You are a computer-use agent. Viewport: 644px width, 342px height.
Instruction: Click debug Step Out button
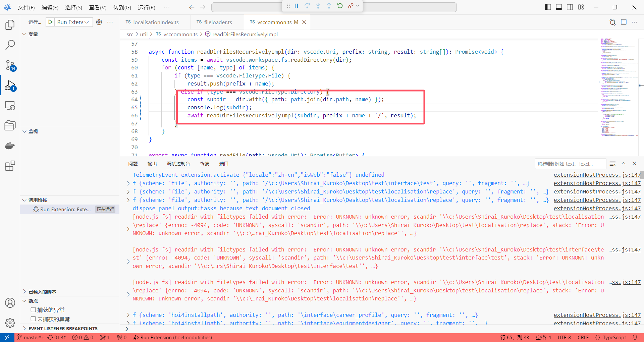pos(329,6)
